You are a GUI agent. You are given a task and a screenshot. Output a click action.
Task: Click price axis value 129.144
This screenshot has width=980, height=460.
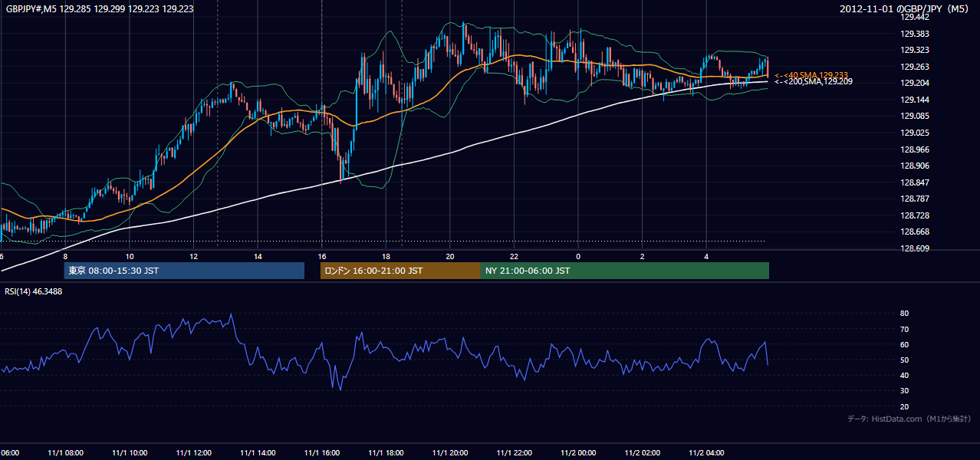click(x=914, y=100)
